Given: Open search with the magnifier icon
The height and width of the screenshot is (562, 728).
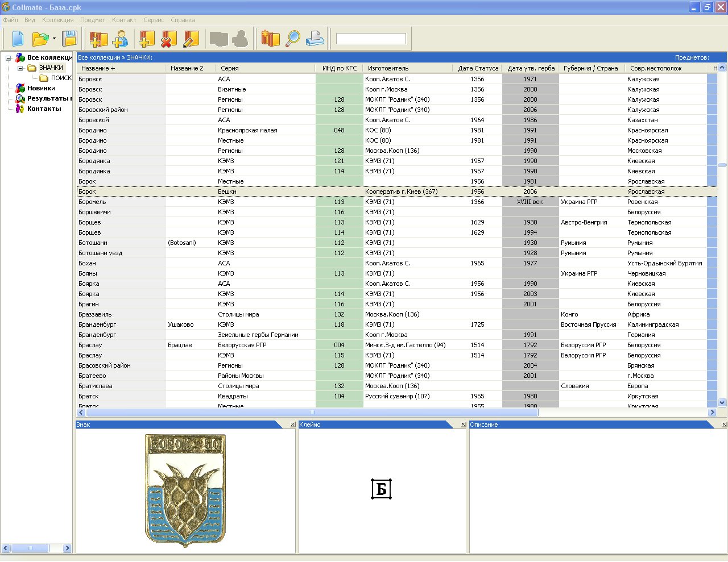Looking at the screenshot, I should [x=293, y=39].
